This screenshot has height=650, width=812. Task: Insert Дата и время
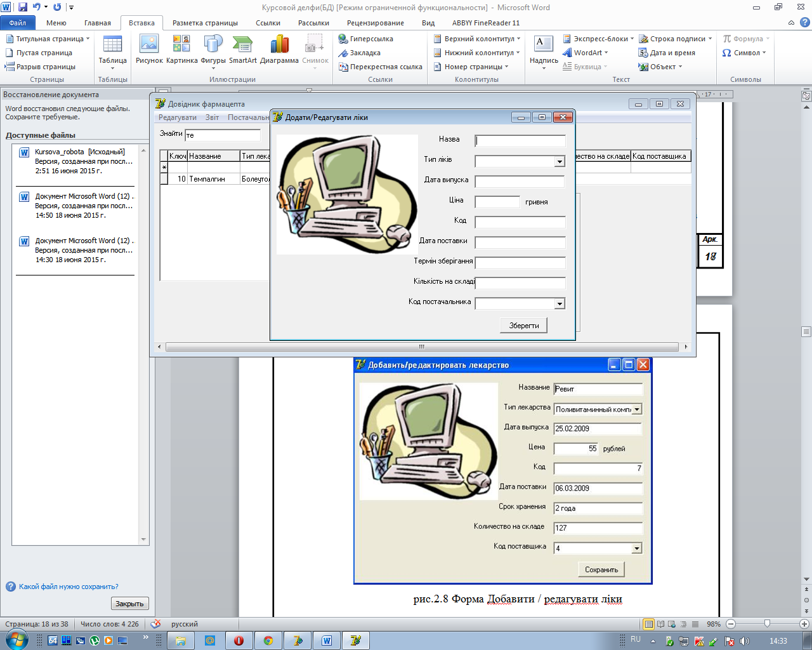667,53
